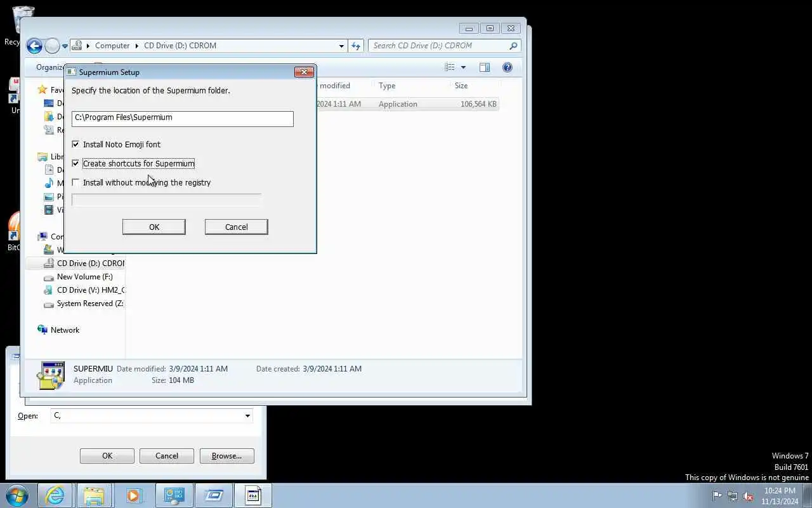Click into the Supermium folder path field

pyautogui.click(x=182, y=118)
